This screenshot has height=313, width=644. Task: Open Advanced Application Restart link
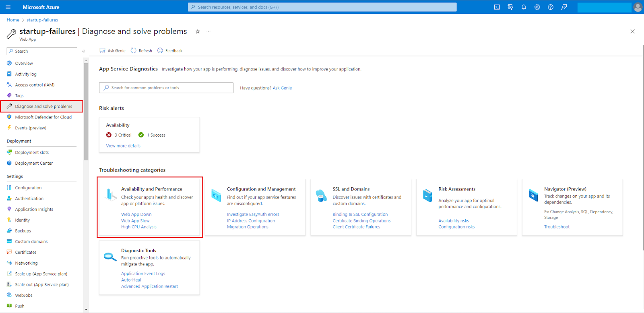tap(149, 286)
